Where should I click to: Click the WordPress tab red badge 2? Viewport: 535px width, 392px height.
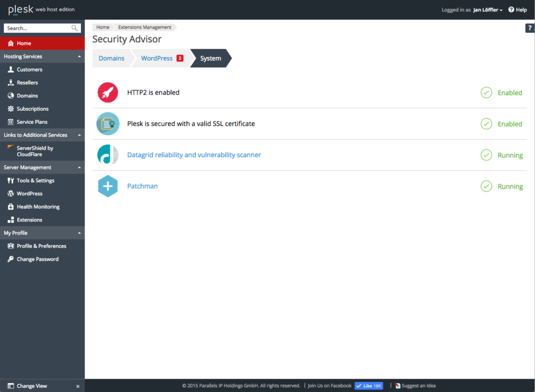(180, 58)
